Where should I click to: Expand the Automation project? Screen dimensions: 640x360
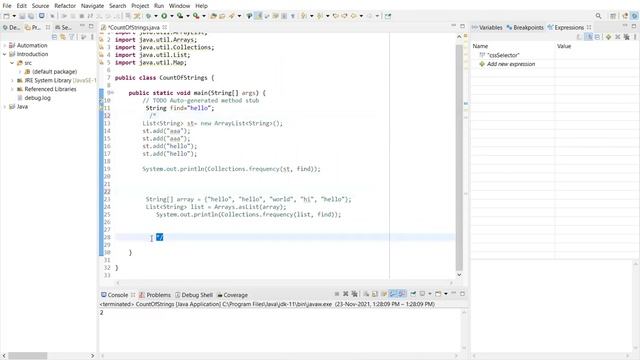[4, 46]
